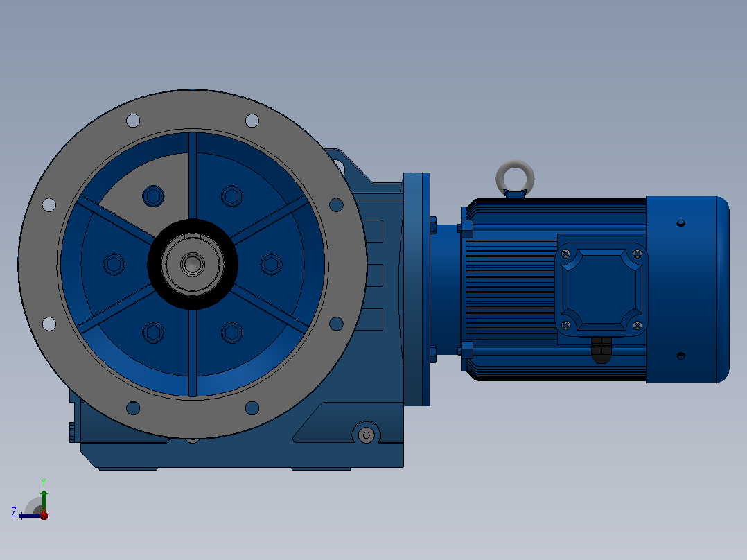Click top-left screw on terminal box cover
The width and height of the screenshot is (747, 560).
click(566, 254)
